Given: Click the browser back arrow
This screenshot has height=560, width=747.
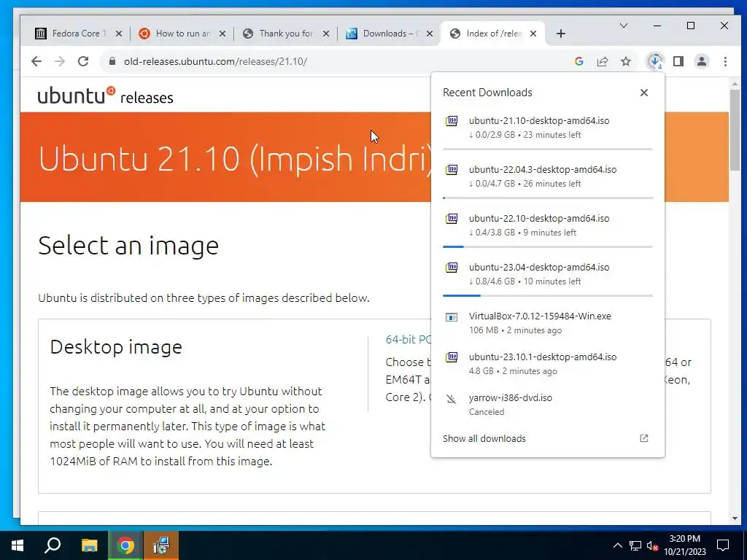Looking at the screenshot, I should (x=36, y=61).
